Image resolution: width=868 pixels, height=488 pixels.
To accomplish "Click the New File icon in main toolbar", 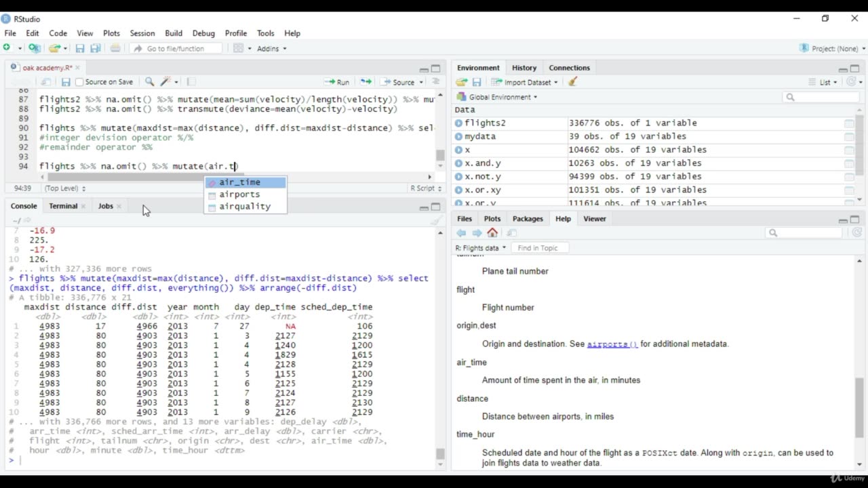I will pyautogui.click(x=7, y=48).
